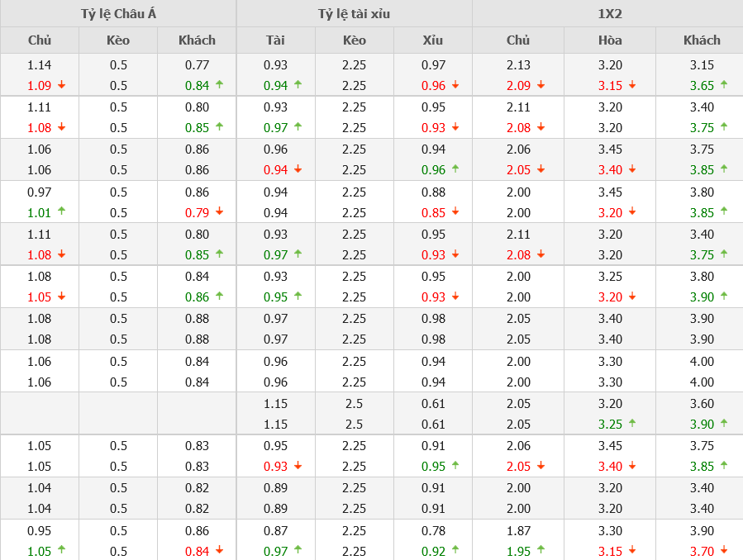The height and width of the screenshot is (560, 743).
Task: Click the 0.77 odds value
Action: pyautogui.click(x=197, y=65)
